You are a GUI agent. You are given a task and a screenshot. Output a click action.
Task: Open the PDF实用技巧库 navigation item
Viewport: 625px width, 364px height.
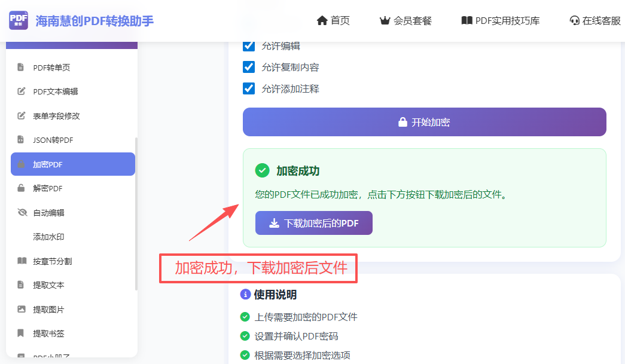click(x=500, y=20)
